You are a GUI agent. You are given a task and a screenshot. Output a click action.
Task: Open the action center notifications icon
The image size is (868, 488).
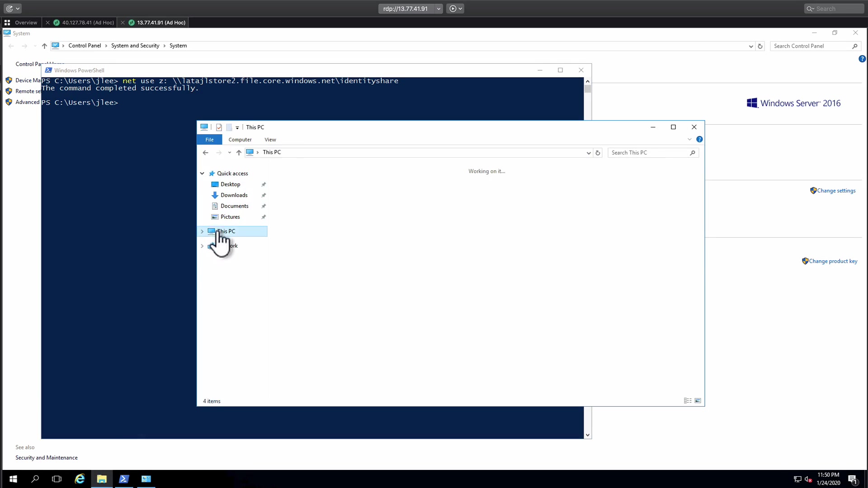[852, 479]
